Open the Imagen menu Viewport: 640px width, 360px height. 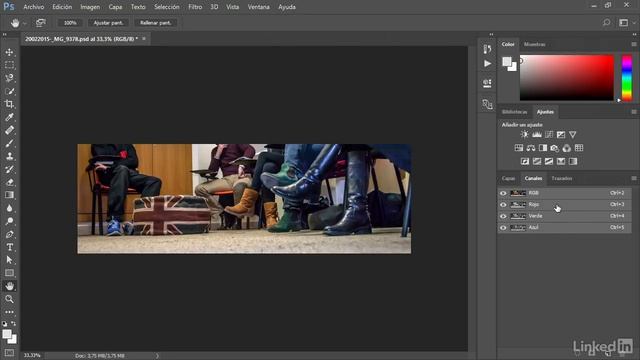pyautogui.click(x=90, y=7)
